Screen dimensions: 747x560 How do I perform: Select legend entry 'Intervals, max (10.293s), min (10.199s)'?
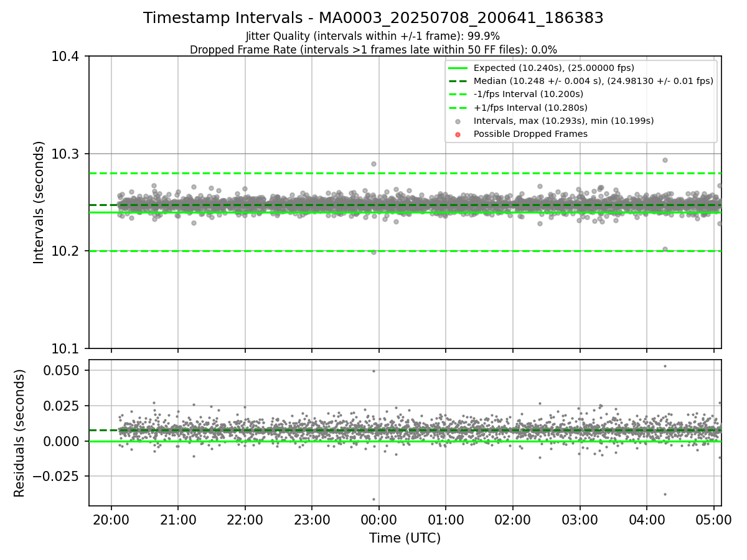pyautogui.click(x=563, y=121)
